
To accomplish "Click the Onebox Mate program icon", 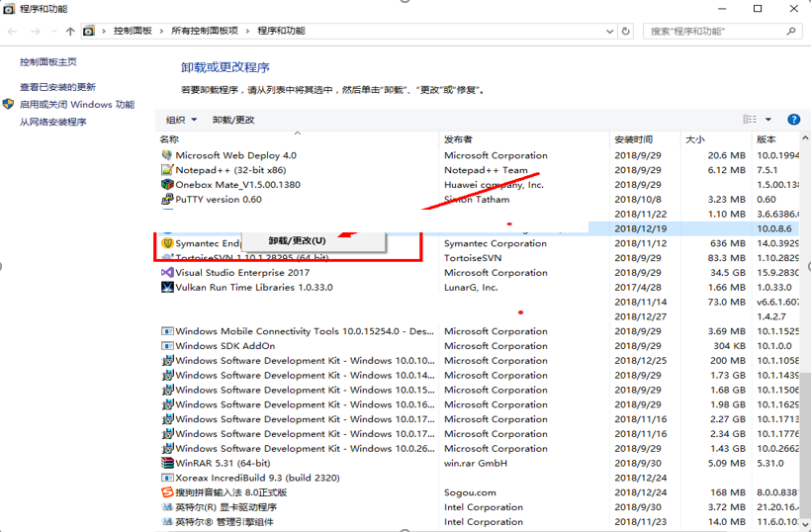I will (x=167, y=185).
